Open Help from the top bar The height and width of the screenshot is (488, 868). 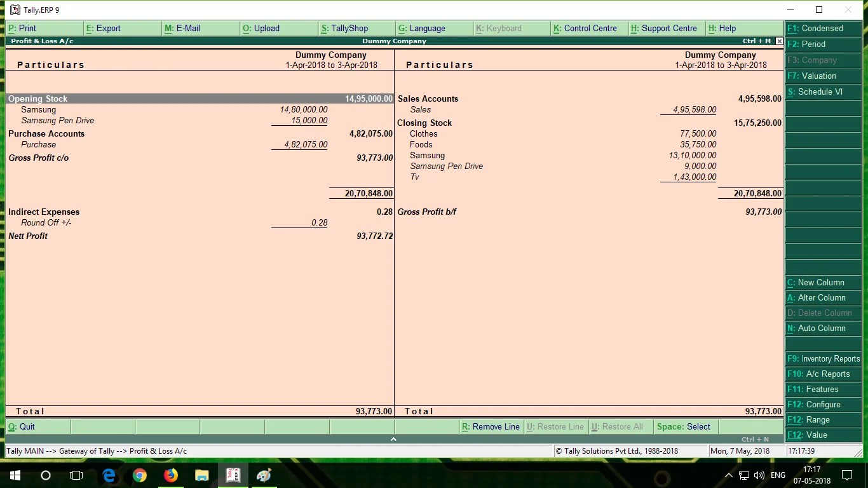[x=745, y=28]
